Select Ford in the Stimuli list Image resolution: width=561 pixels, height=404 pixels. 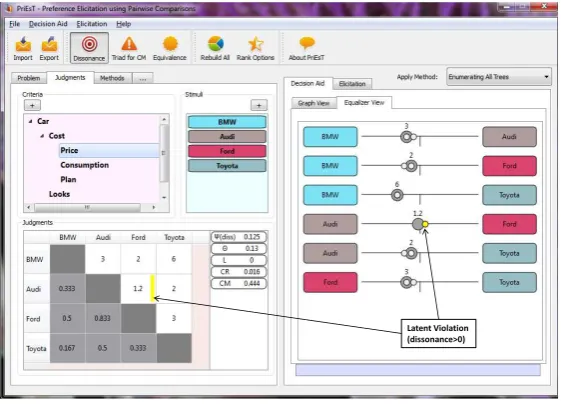tap(227, 151)
